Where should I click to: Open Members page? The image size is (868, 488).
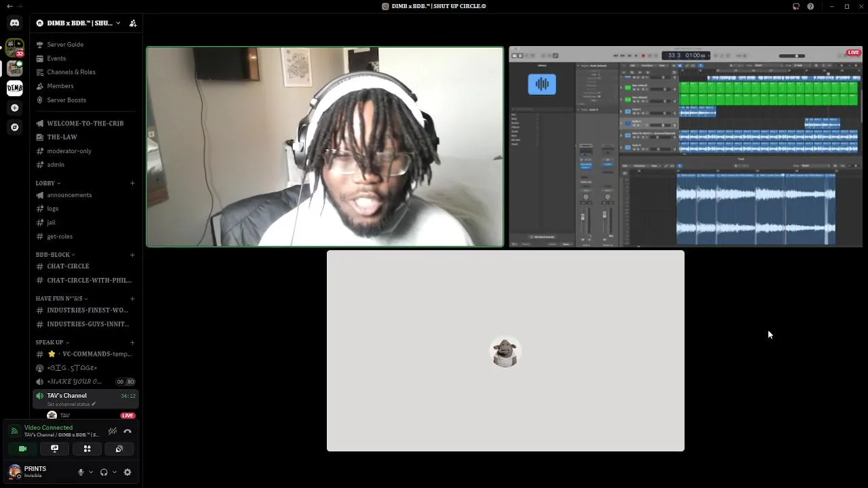pyautogui.click(x=85, y=86)
